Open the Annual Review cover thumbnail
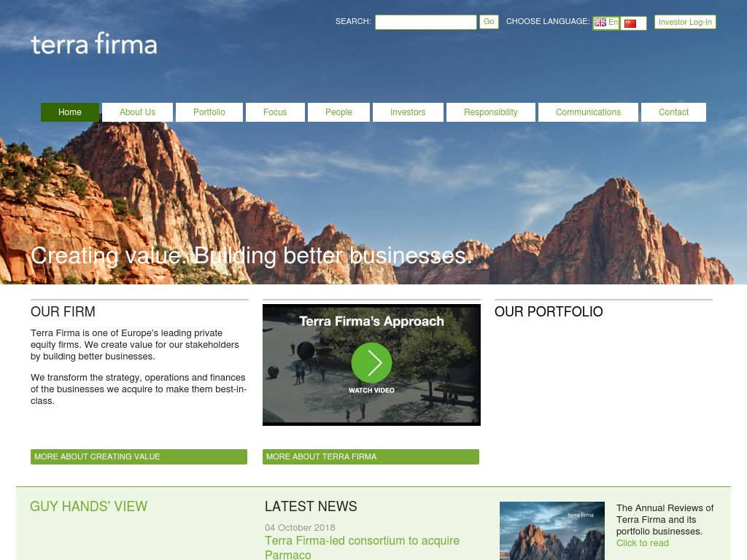 pos(551,531)
